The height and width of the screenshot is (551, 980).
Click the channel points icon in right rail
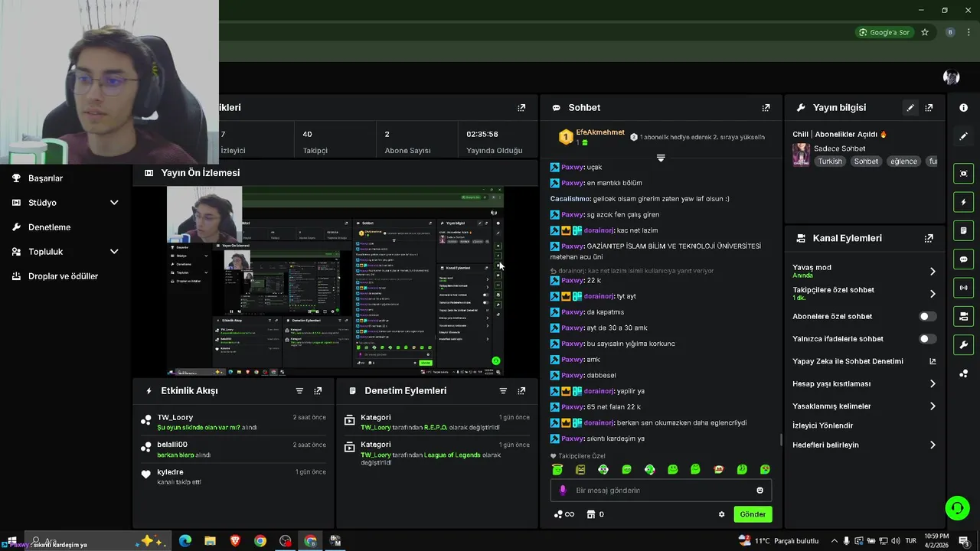963,373
